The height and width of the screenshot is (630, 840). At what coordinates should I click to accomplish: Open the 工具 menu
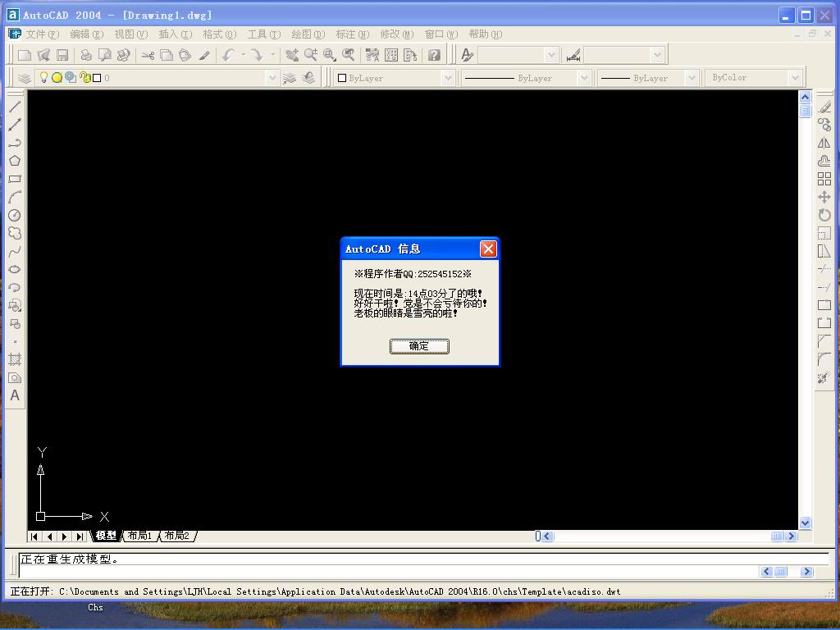coord(263,34)
